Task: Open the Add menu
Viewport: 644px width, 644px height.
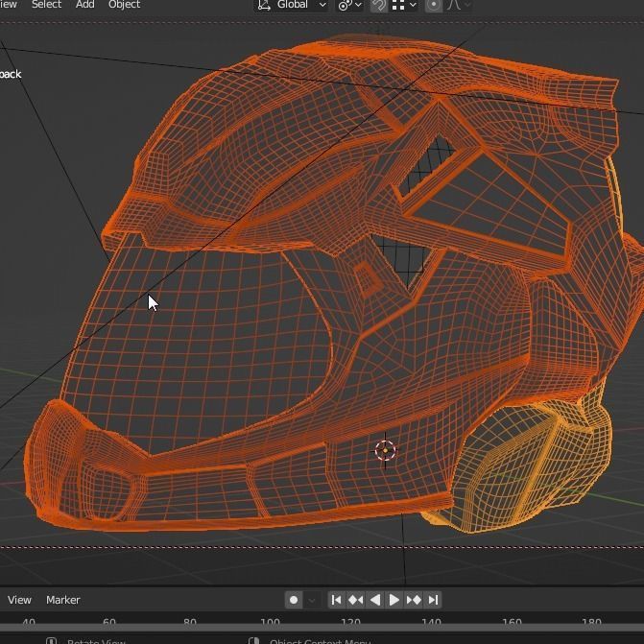Action: 84,5
